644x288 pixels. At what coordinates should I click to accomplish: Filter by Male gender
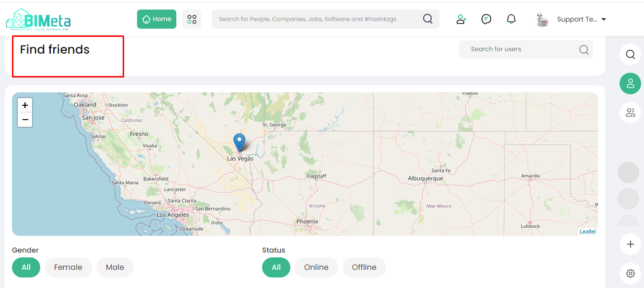click(115, 267)
